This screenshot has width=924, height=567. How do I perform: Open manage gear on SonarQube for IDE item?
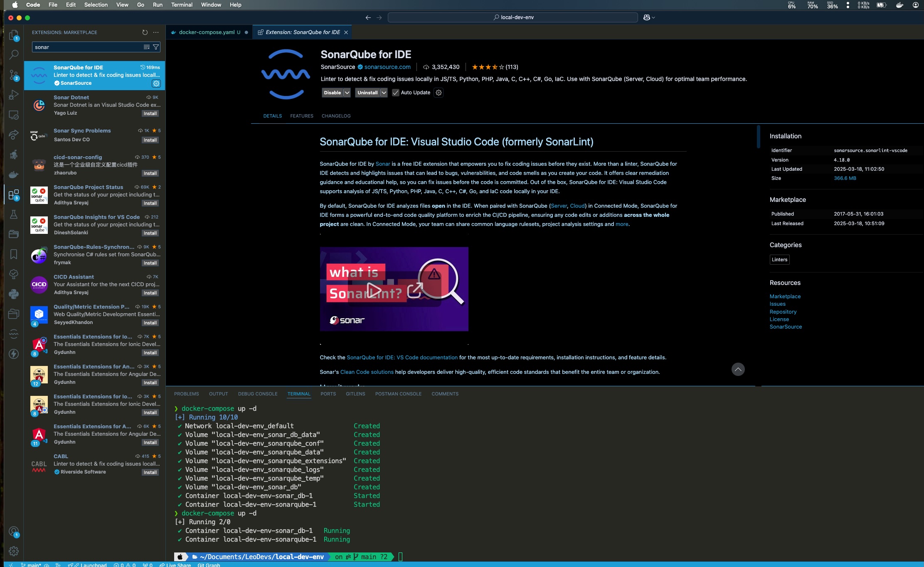tap(156, 83)
